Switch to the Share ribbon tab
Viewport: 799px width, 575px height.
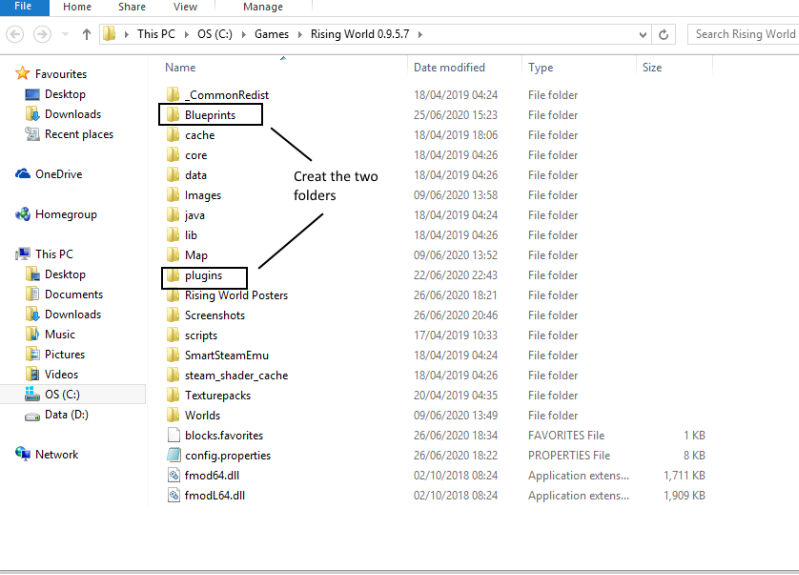(131, 7)
